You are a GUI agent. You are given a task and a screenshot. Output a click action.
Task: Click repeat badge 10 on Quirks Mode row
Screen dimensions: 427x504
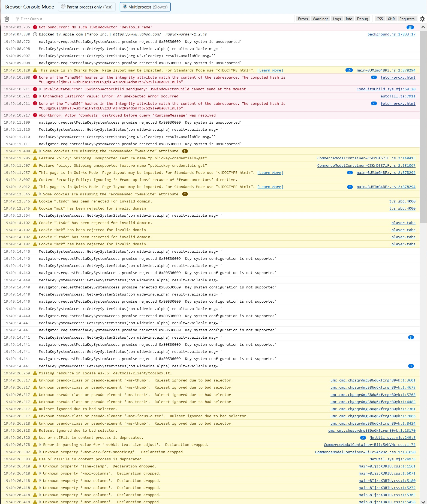tap(349, 70)
